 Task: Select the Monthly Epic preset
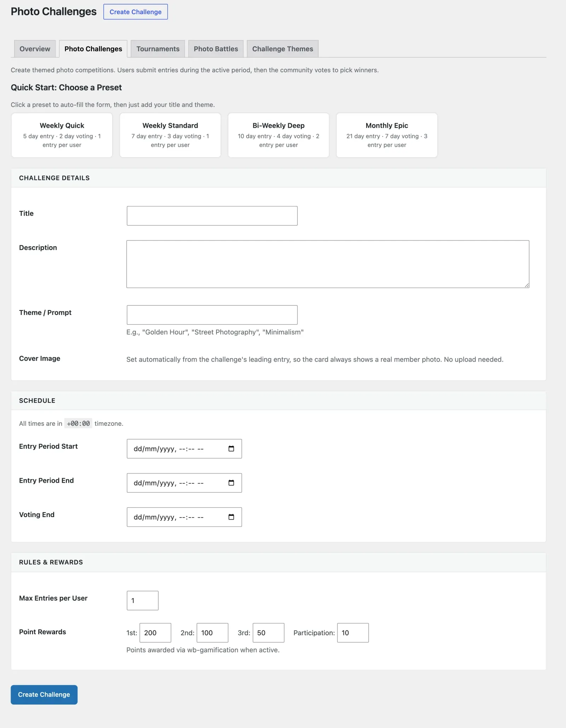coord(387,135)
